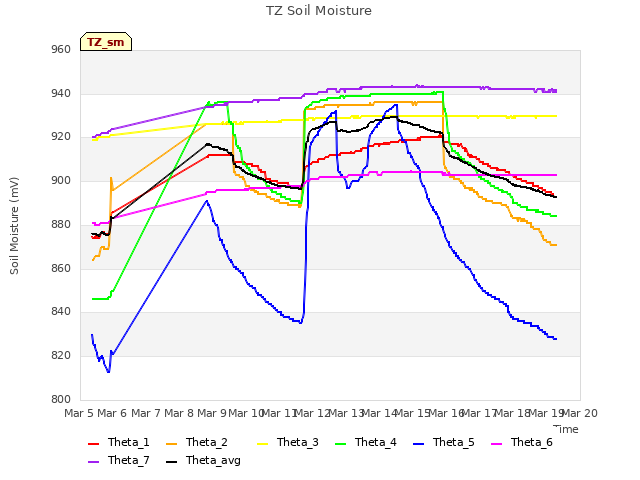Viewport: 640px width, 480px height.
Task: Click the orange Theta_2 legend color marker
Action: coord(171,444)
